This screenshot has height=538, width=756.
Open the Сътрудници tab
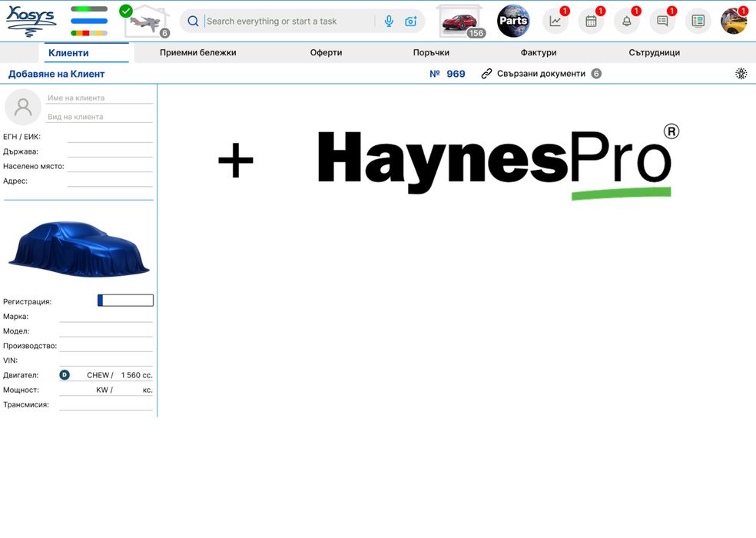click(x=655, y=52)
